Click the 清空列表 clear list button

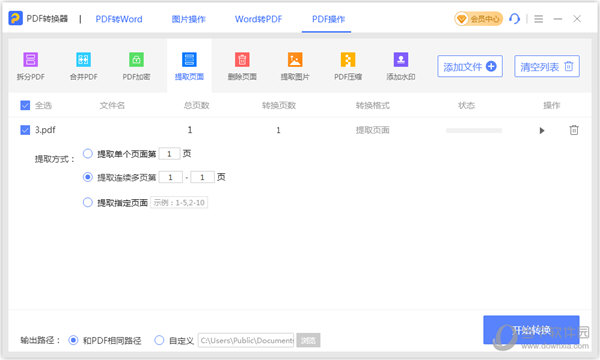tap(547, 67)
